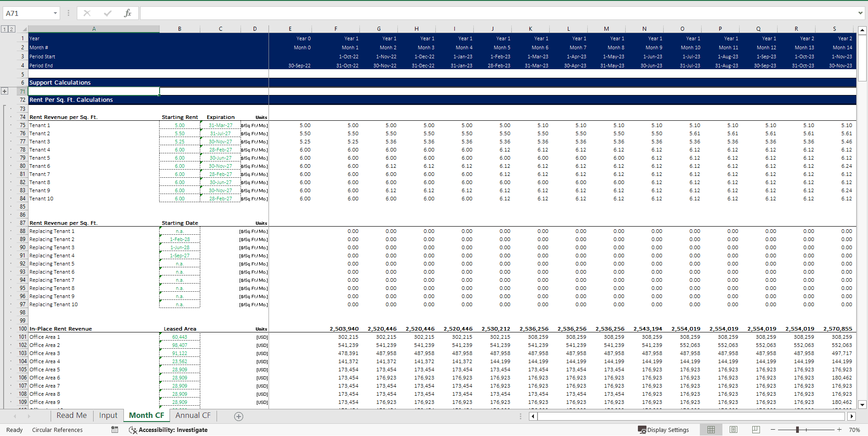Select the Normal view icon
Viewport: 868px width, 436px height.
(711, 429)
